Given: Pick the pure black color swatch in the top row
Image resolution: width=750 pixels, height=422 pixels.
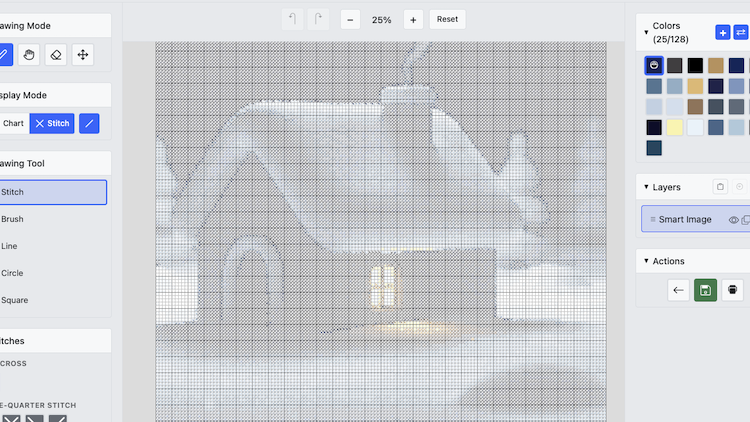Looking at the screenshot, I should tap(695, 66).
